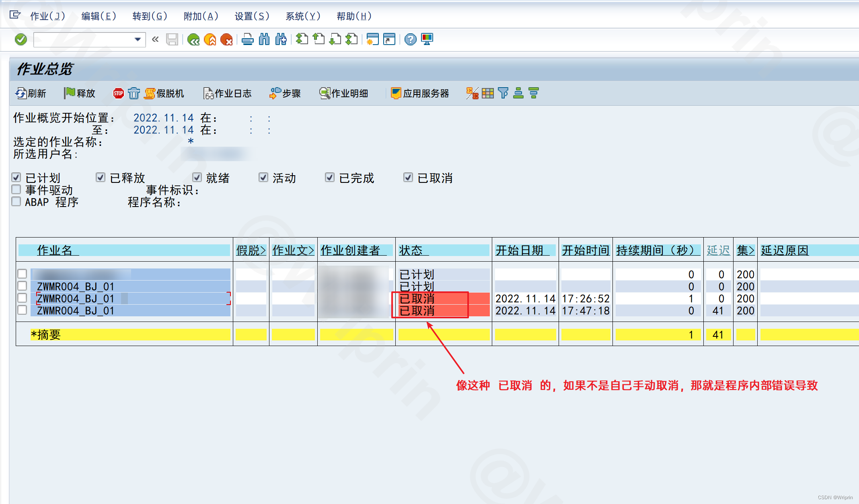Apply a filter using the filter icon
The width and height of the screenshot is (859, 504).
503,93
